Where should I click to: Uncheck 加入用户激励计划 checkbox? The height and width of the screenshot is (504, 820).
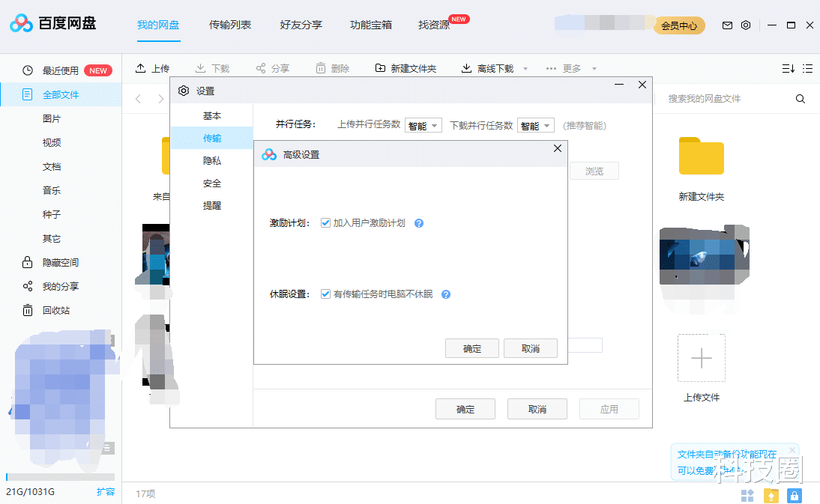[326, 222]
